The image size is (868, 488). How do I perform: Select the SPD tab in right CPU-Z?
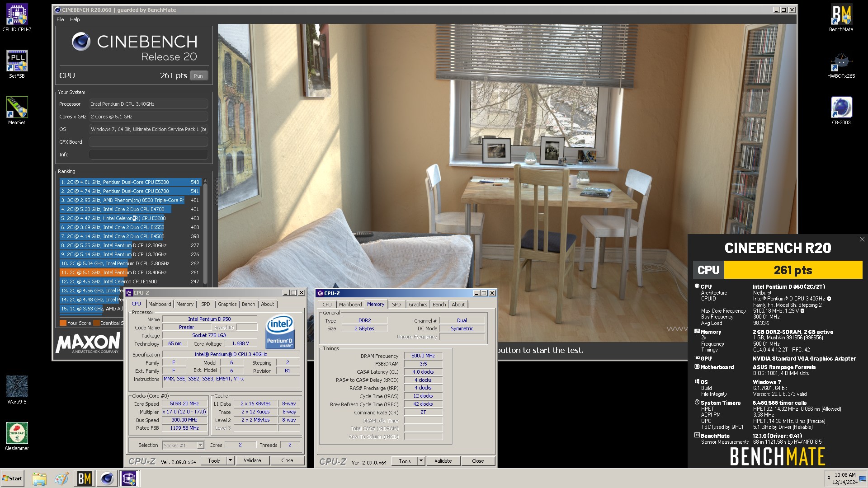[x=396, y=305]
